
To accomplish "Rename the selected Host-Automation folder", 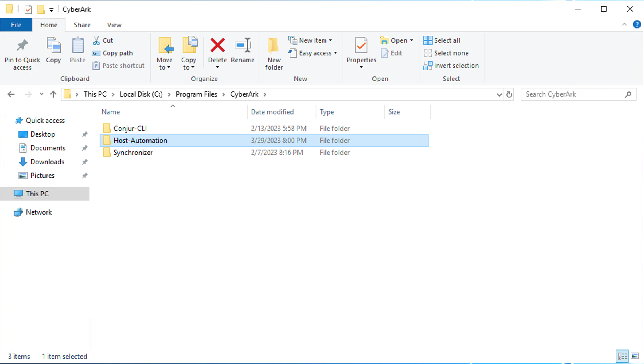I will coord(243,50).
